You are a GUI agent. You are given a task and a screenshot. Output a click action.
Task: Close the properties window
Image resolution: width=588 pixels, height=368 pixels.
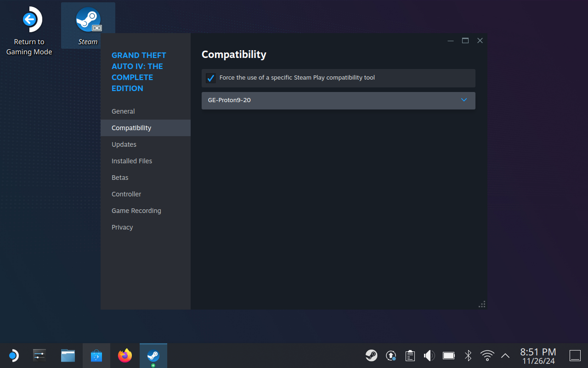coord(480,40)
